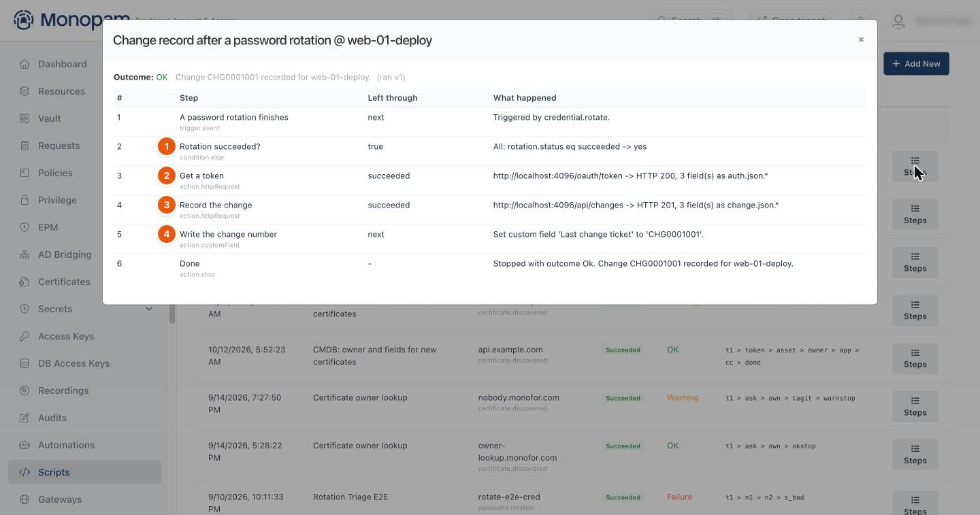Click orange step marker 3
This screenshot has height=515, width=980.
[x=167, y=205]
